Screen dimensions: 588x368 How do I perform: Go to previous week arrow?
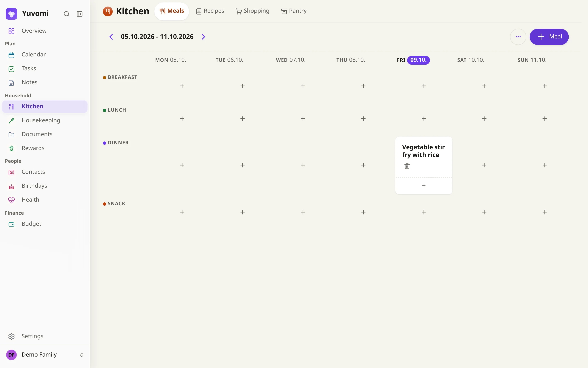[x=111, y=37]
